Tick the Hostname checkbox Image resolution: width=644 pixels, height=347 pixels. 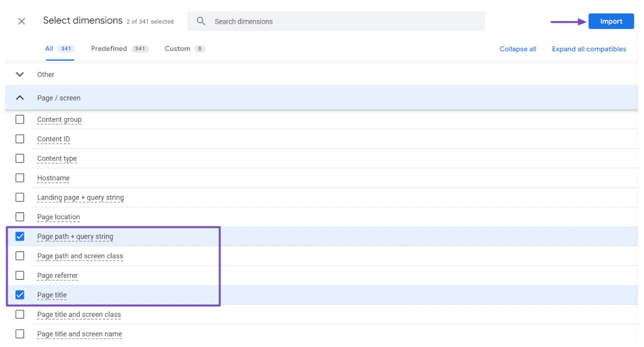click(x=20, y=178)
